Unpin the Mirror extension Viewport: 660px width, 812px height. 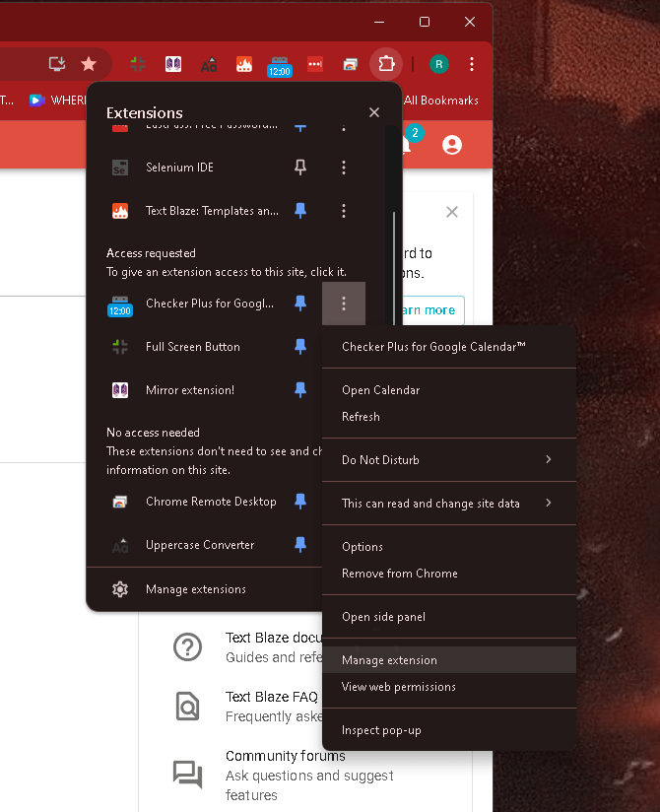click(x=300, y=390)
